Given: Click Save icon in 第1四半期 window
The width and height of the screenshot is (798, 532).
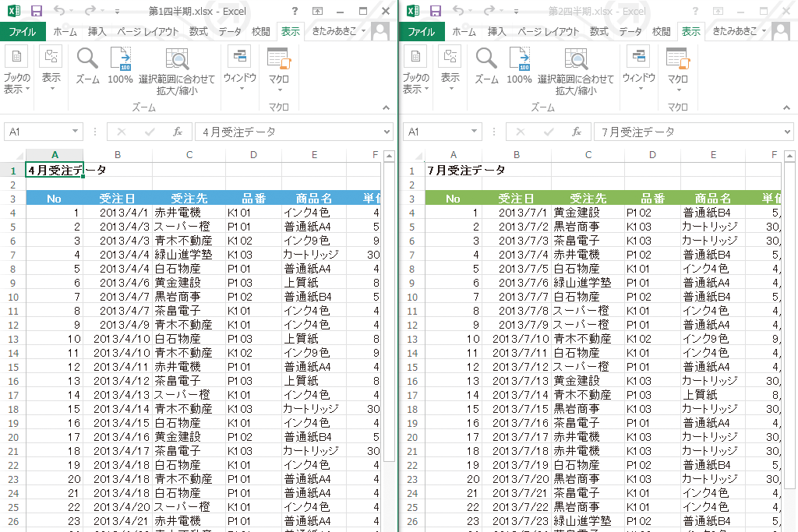Looking at the screenshot, I should 36,11.
